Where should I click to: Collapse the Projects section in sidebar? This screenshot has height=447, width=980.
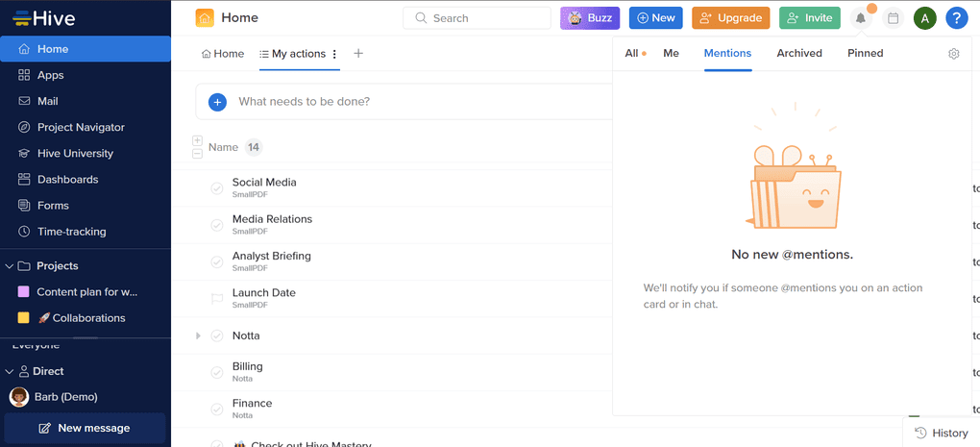(10, 266)
